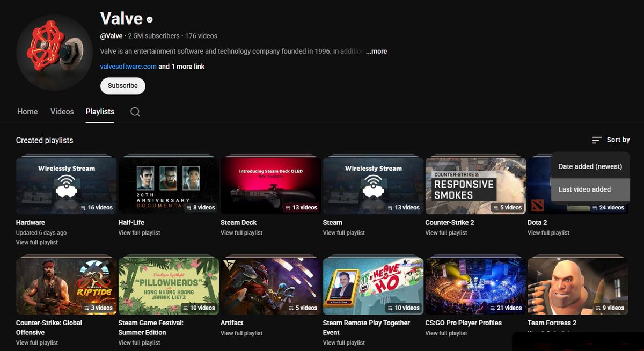
Task: Open Steam Remote Play Together Event thumbnail
Action: [373, 286]
